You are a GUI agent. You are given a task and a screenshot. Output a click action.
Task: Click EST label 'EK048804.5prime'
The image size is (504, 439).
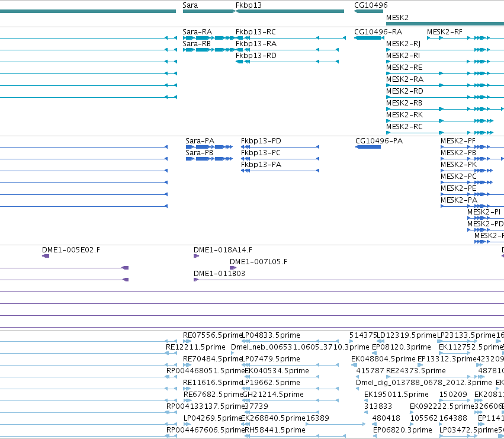[x=383, y=359]
